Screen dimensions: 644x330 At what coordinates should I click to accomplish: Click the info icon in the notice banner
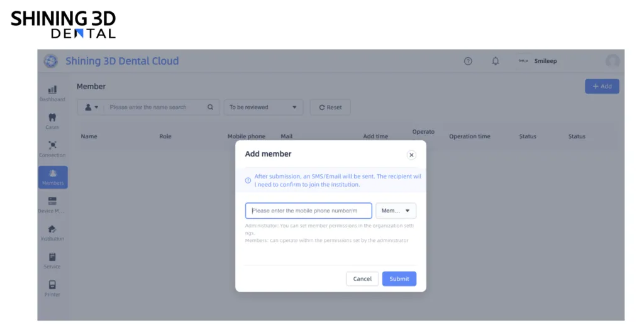point(248,180)
